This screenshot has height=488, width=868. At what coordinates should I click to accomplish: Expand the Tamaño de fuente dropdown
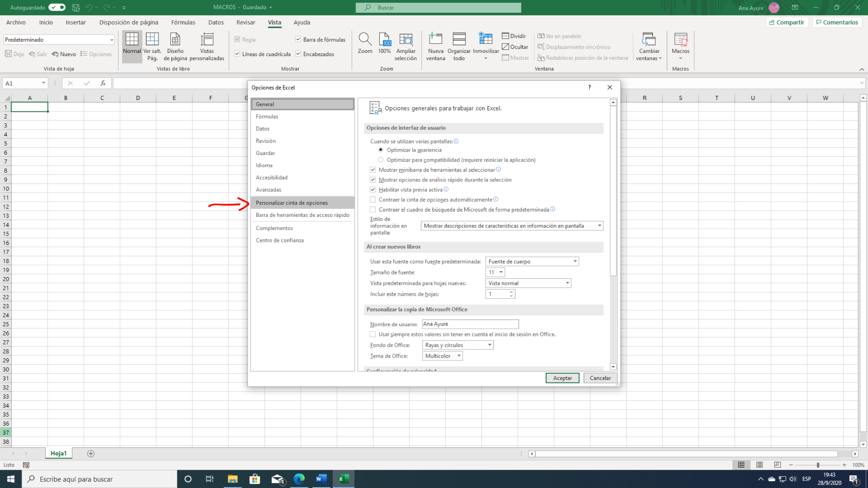(x=501, y=272)
